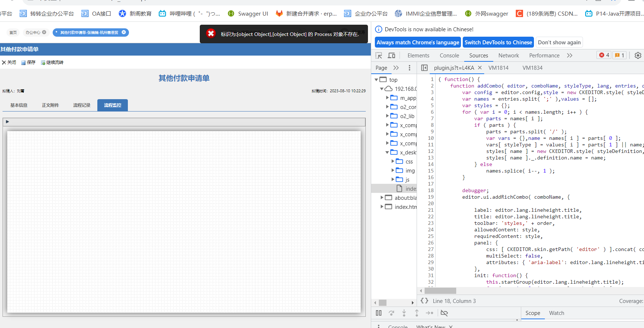Click the pause script execution icon
This screenshot has height=328, width=644.
click(378, 313)
